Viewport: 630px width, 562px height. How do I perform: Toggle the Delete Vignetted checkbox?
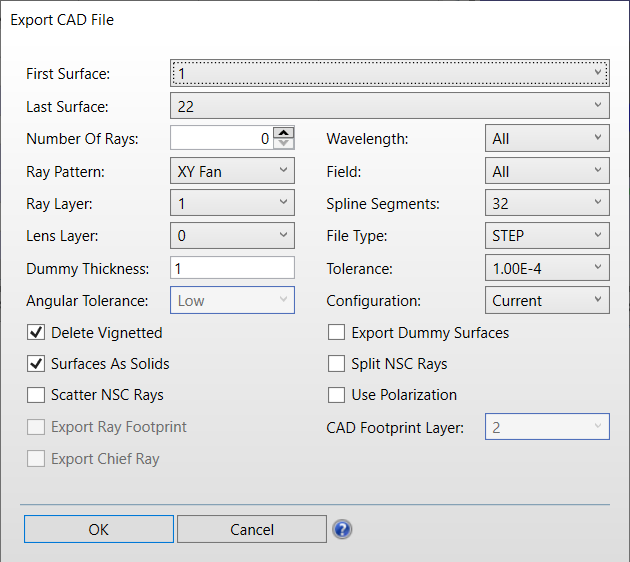tap(37, 332)
